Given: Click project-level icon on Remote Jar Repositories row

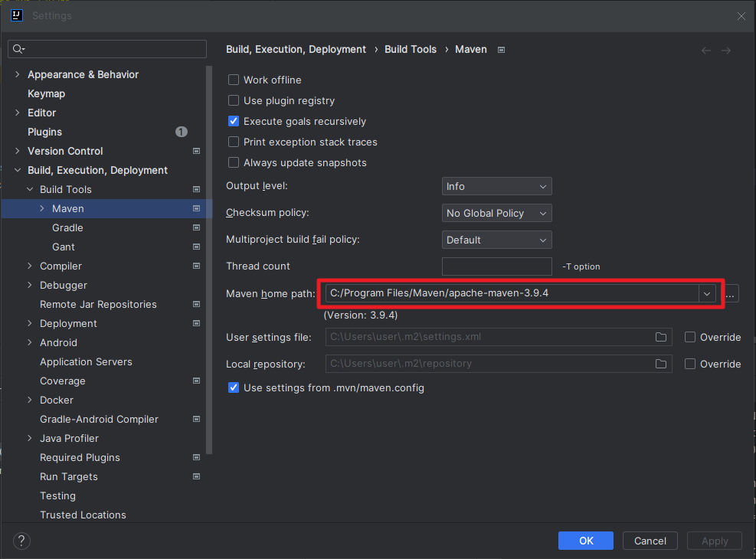Looking at the screenshot, I should pos(196,304).
